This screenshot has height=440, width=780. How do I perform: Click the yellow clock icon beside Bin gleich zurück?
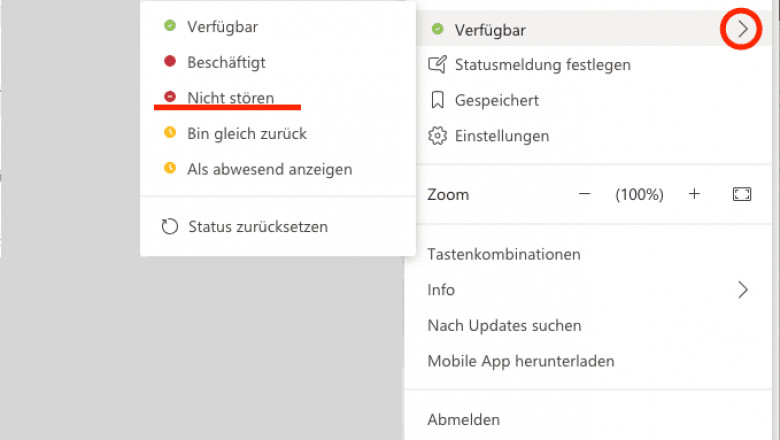click(x=170, y=132)
